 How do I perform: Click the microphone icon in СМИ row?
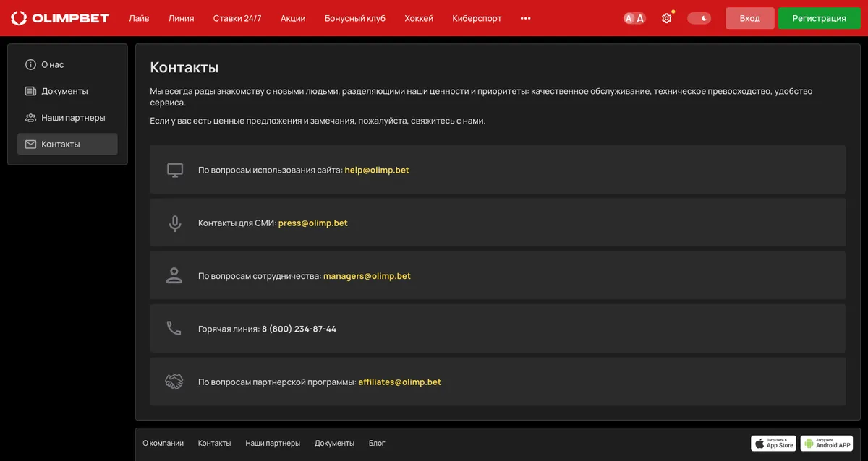coord(174,223)
